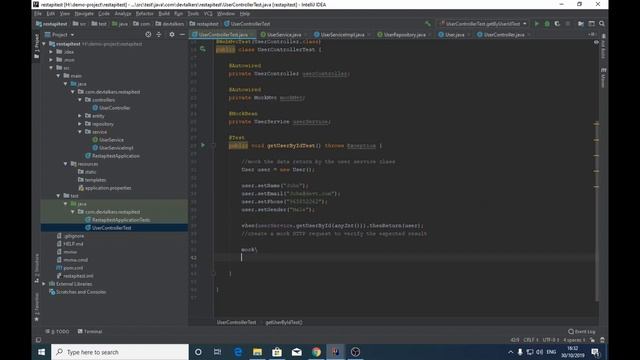Start debugging with the green bug icon
The width and height of the screenshot is (640, 360).
pyautogui.click(x=547, y=24)
